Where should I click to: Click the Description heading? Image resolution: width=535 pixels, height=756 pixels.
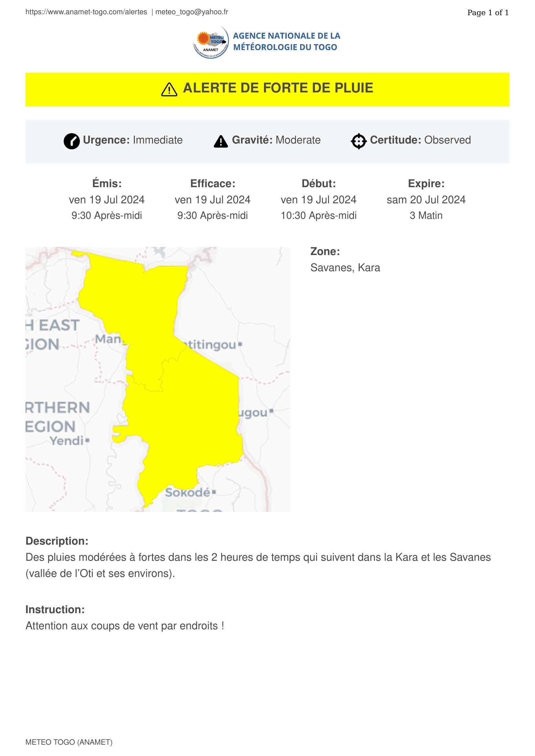coord(57,541)
